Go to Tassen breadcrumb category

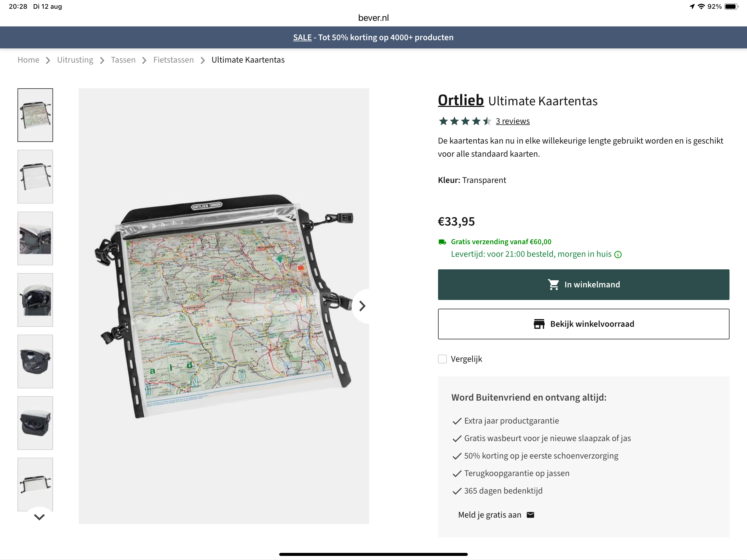click(x=123, y=60)
